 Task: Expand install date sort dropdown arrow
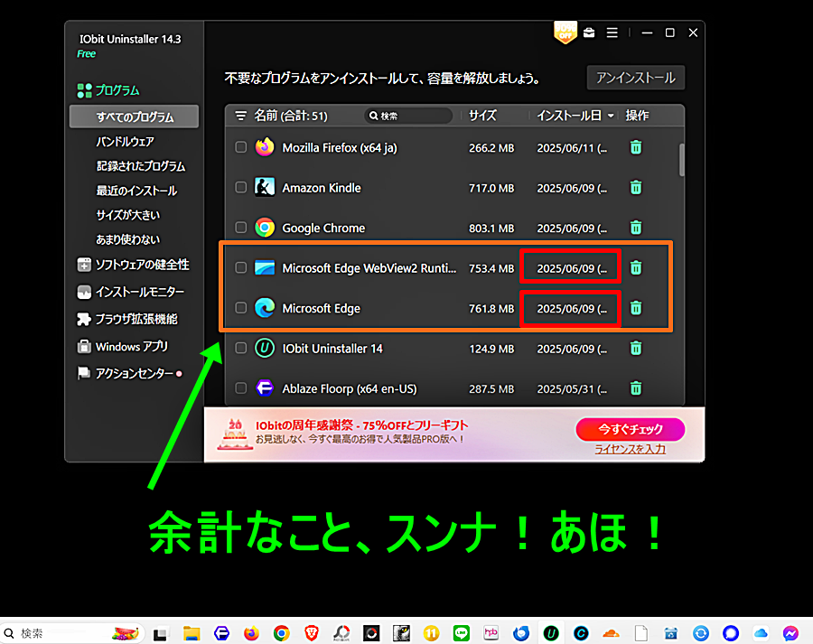point(611,117)
